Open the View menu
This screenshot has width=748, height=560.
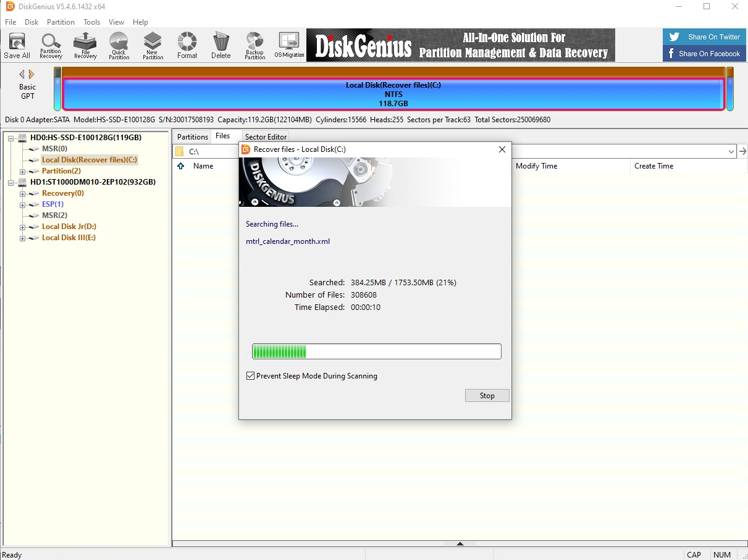(116, 22)
